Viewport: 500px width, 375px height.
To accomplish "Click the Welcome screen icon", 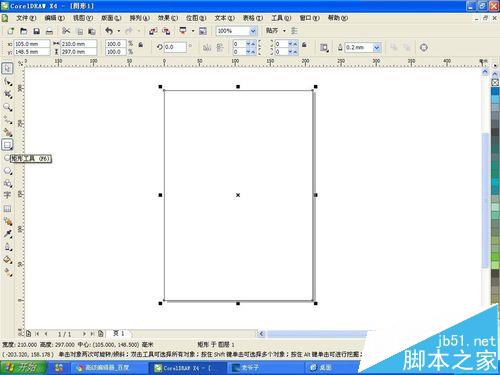I will (x=203, y=31).
